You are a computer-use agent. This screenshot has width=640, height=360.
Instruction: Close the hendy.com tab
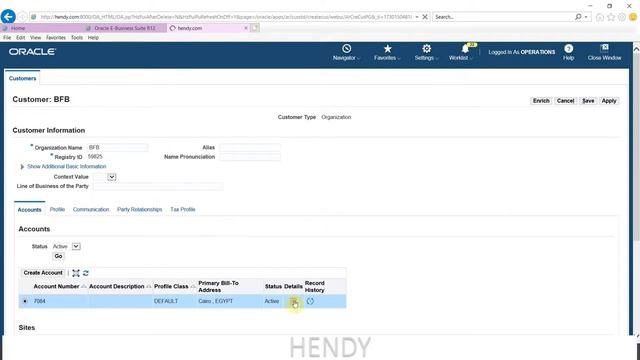pos(246,28)
